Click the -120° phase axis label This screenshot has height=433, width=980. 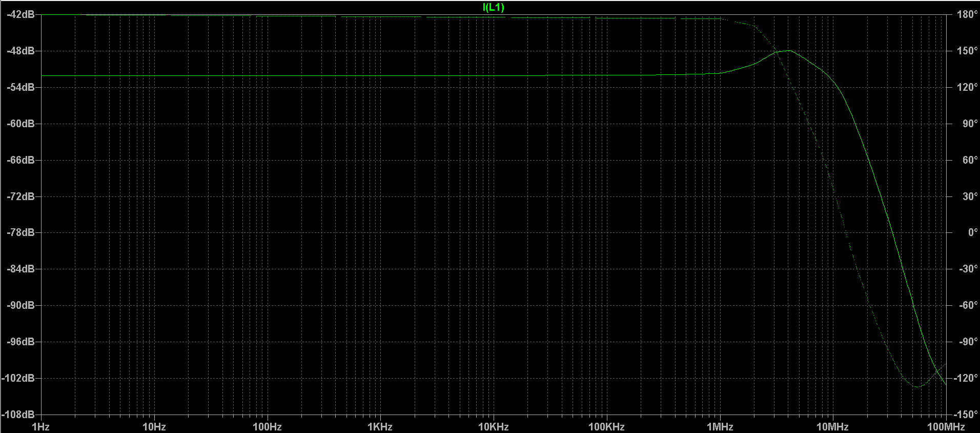pyautogui.click(x=967, y=378)
